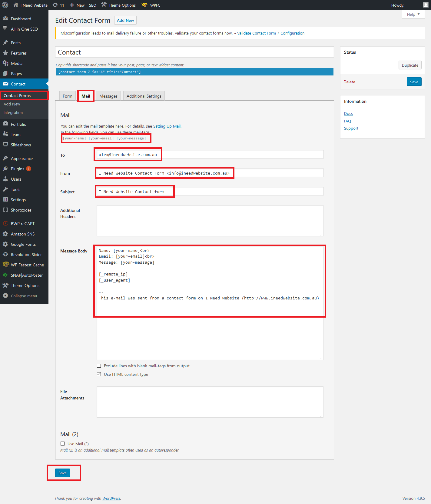Click the Duplicate button
The image size is (431, 504).
click(x=410, y=65)
